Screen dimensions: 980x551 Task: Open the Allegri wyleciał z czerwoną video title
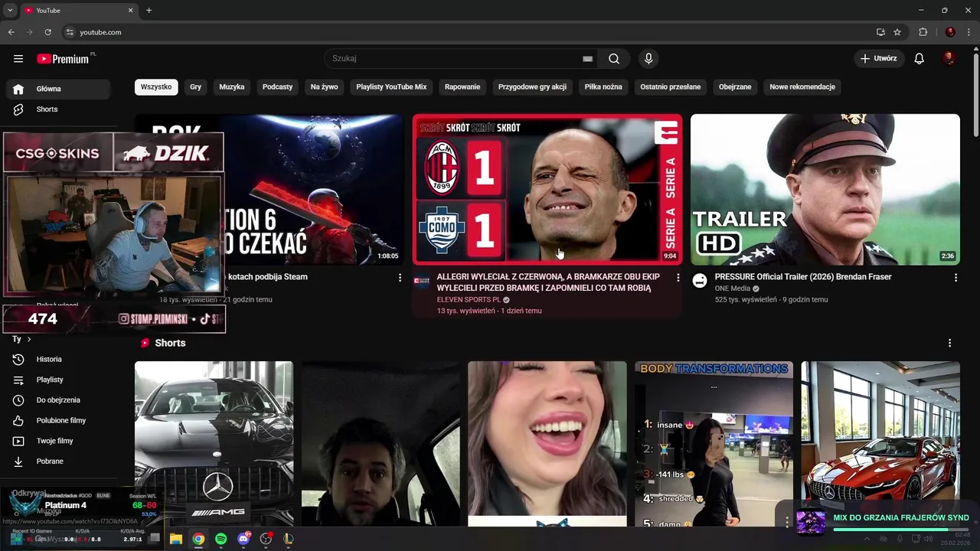[x=548, y=282]
